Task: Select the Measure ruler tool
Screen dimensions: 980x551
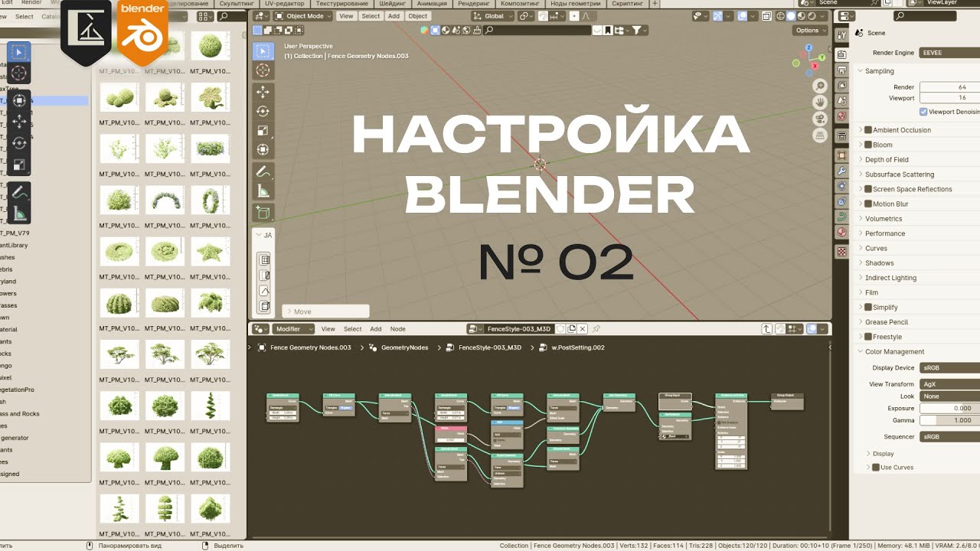Action: click(263, 191)
